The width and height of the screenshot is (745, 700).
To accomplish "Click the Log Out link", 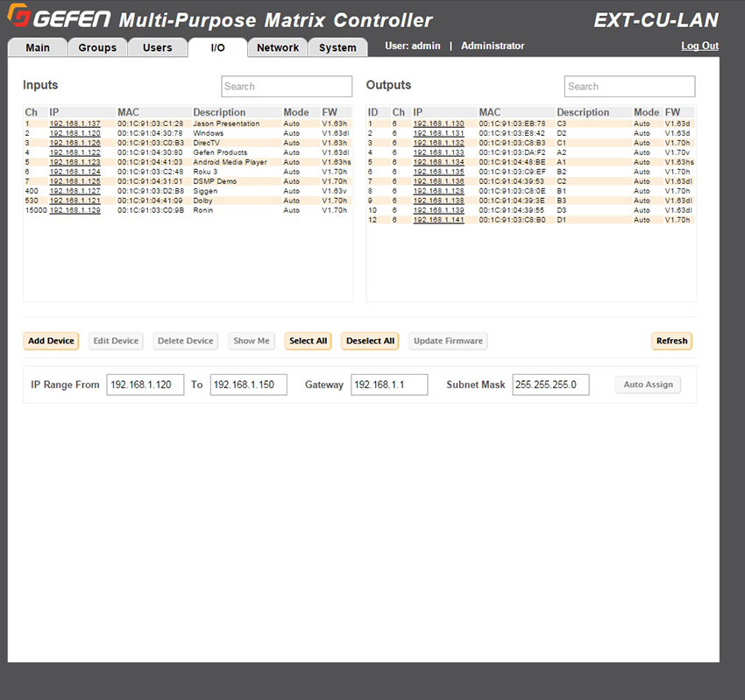I will click(699, 46).
